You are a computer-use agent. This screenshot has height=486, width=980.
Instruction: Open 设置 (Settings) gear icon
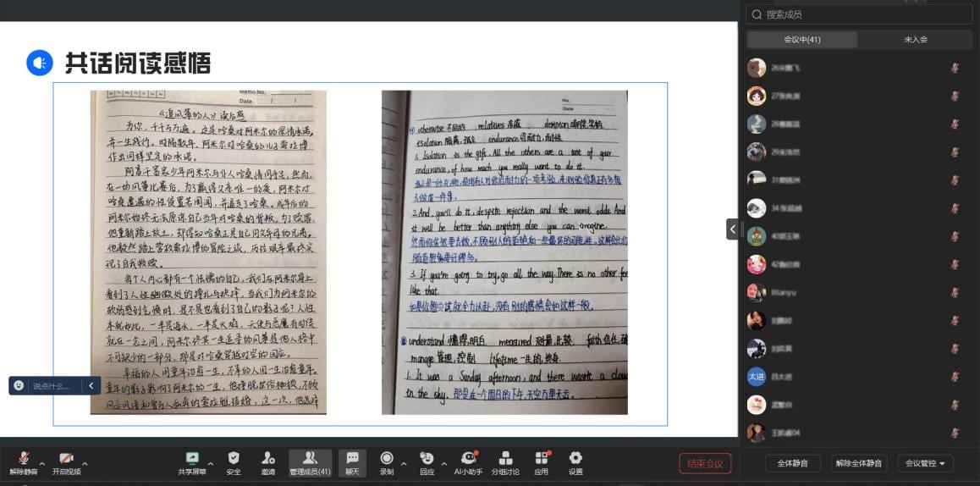(575, 458)
